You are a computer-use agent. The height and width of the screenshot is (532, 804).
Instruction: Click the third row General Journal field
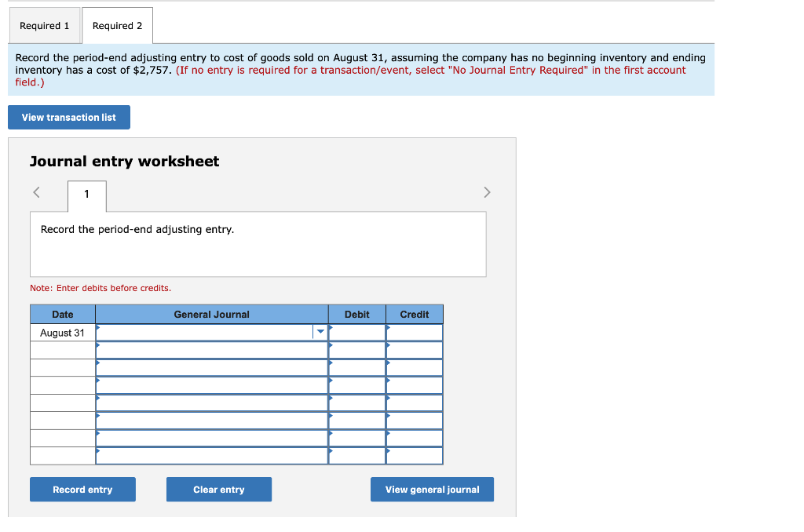211,367
